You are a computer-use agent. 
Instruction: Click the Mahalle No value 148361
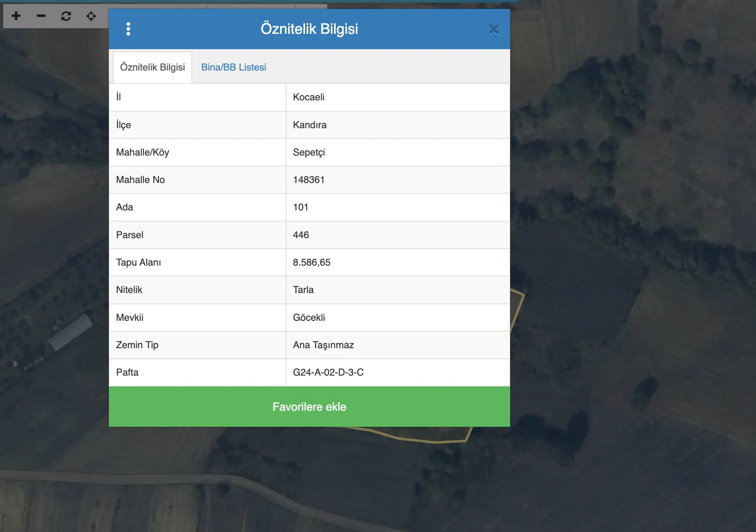click(309, 180)
